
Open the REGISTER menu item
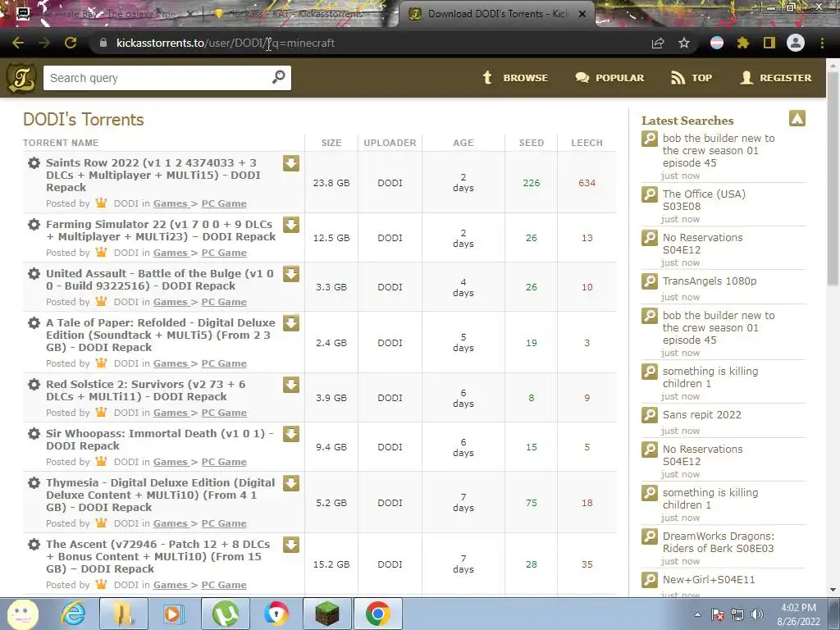tap(776, 78)
